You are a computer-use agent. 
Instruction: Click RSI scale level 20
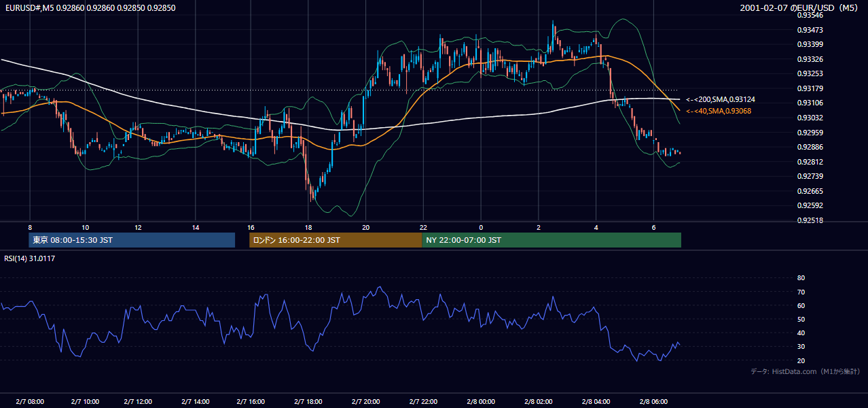801,360
